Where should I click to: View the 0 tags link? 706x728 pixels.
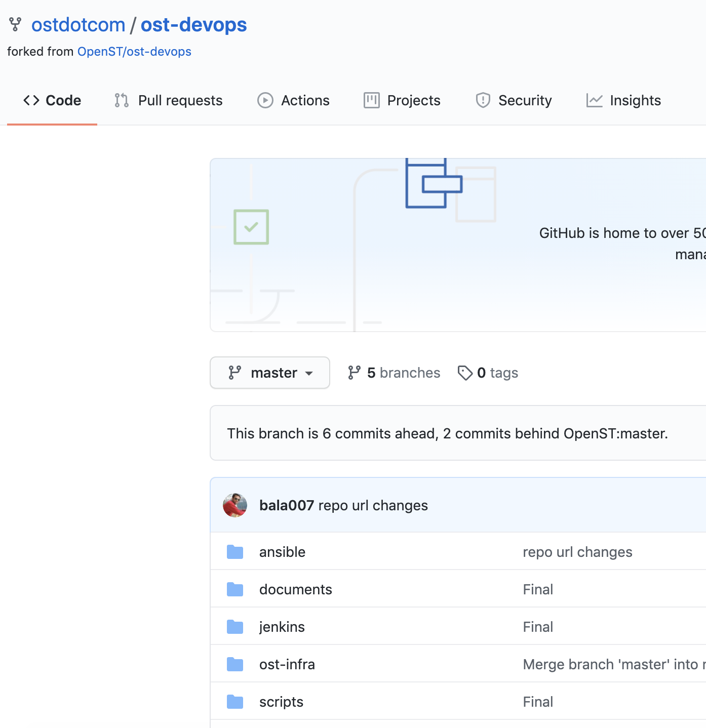click(488, 373)
